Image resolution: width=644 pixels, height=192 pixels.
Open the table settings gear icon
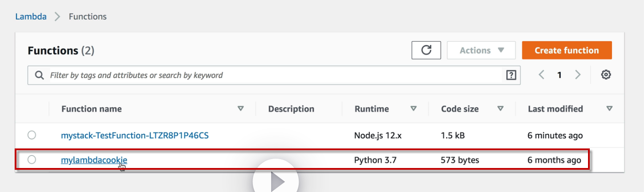(x=606, y=75)
